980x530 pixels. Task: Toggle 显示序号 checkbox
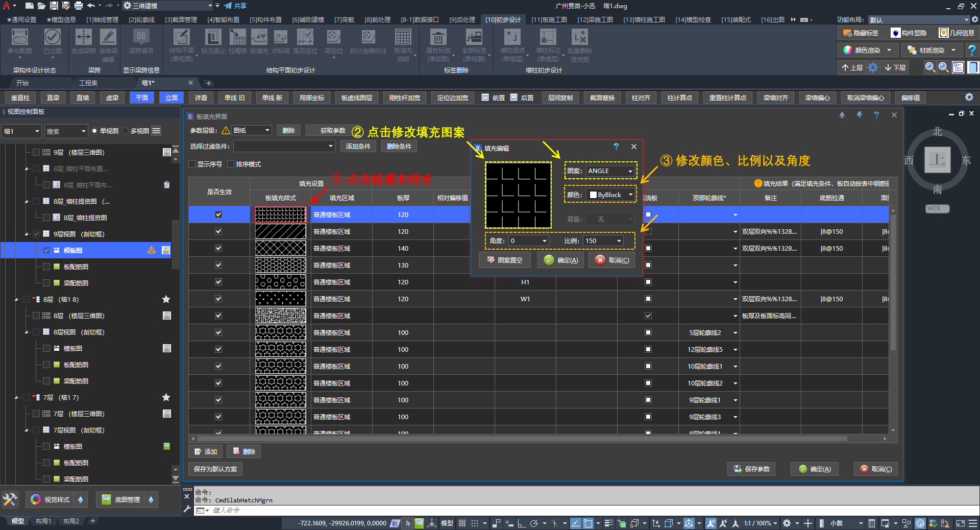pos(192,164)
